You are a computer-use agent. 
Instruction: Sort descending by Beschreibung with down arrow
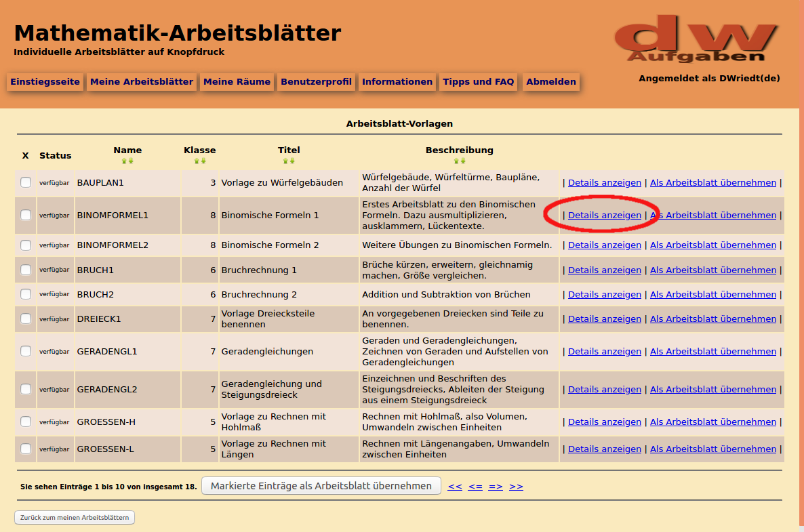[463, 161]
